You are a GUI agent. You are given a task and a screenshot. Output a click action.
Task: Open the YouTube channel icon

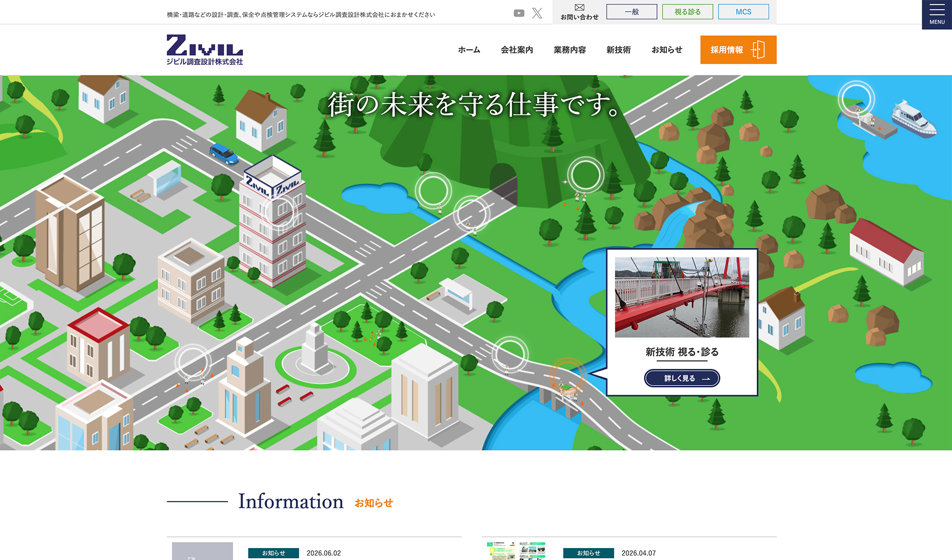(x=519, y=13)
